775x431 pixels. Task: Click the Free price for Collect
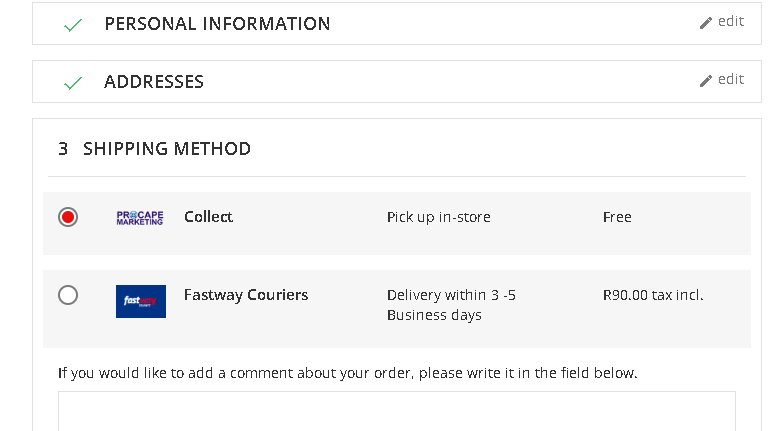(617, 217)
